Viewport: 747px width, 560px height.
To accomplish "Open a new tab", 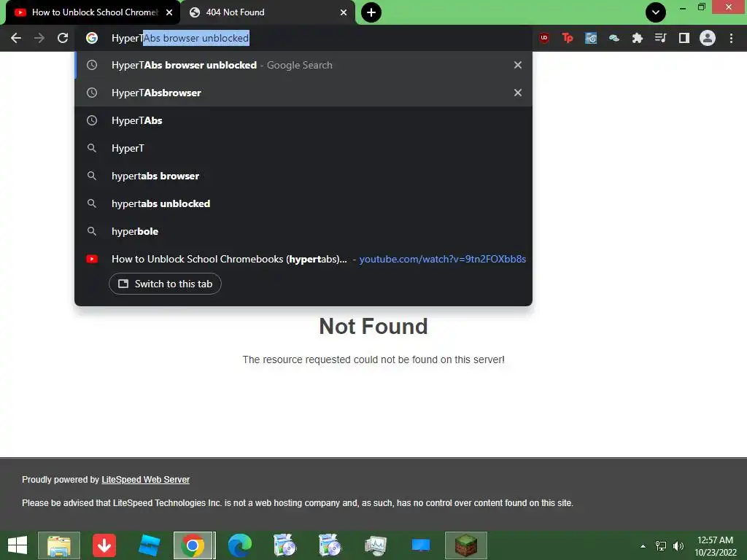I will [371, 12].
